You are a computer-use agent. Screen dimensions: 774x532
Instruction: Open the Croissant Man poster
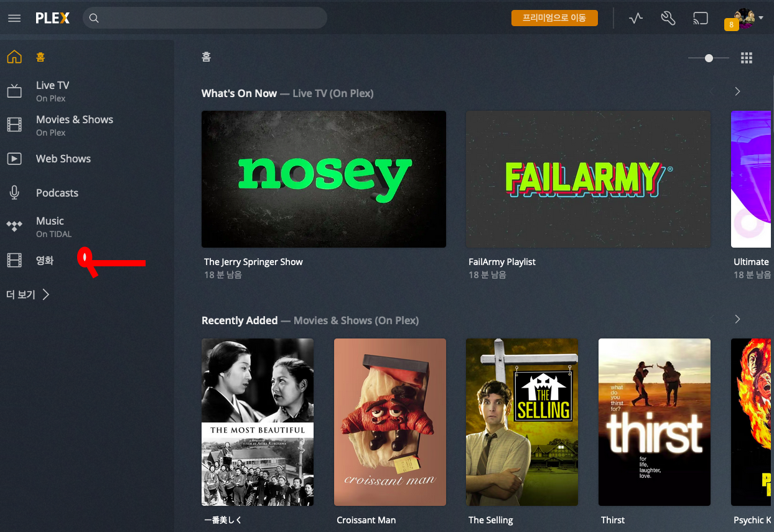(x=390, y=422)
